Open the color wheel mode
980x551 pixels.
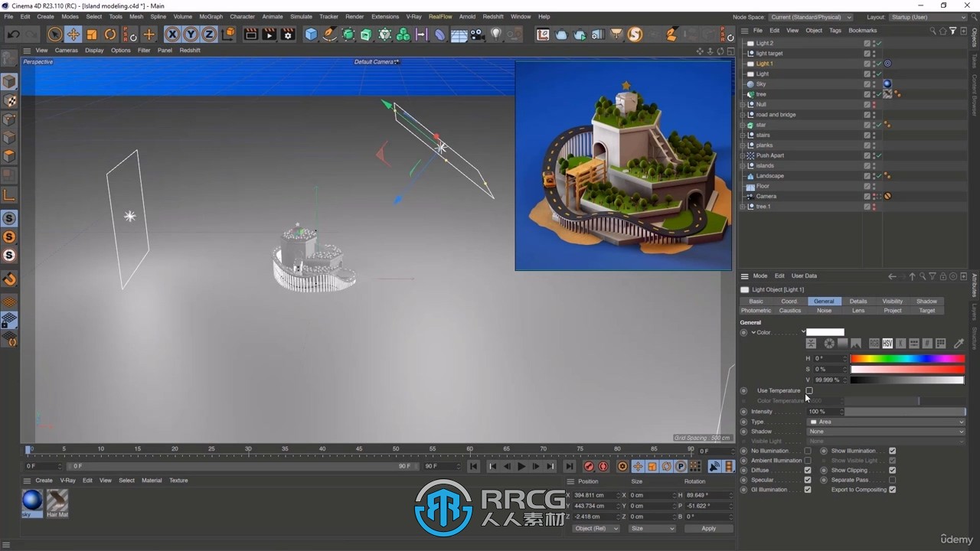coord(829,344)
